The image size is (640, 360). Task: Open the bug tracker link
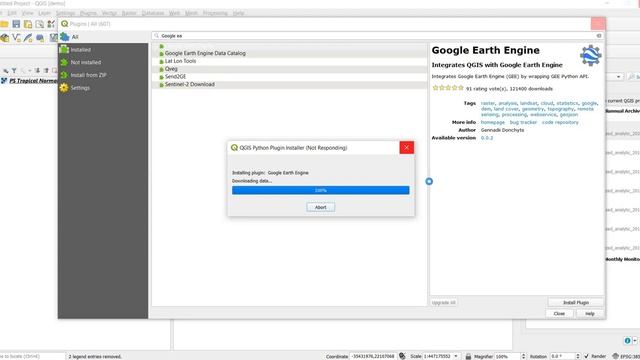(523, 122)
